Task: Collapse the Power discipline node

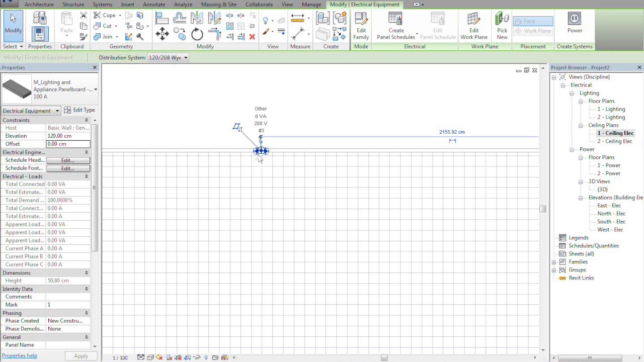Action: coord(572,149)
